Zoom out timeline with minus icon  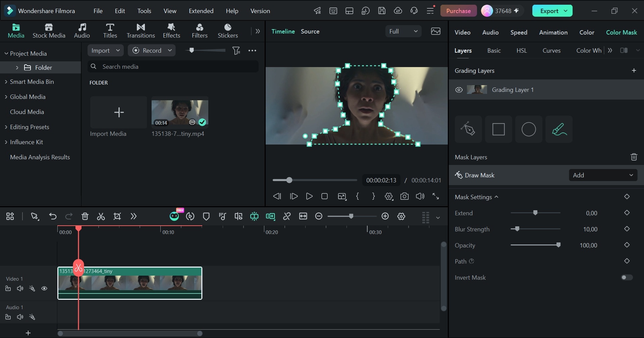[319, 216]
